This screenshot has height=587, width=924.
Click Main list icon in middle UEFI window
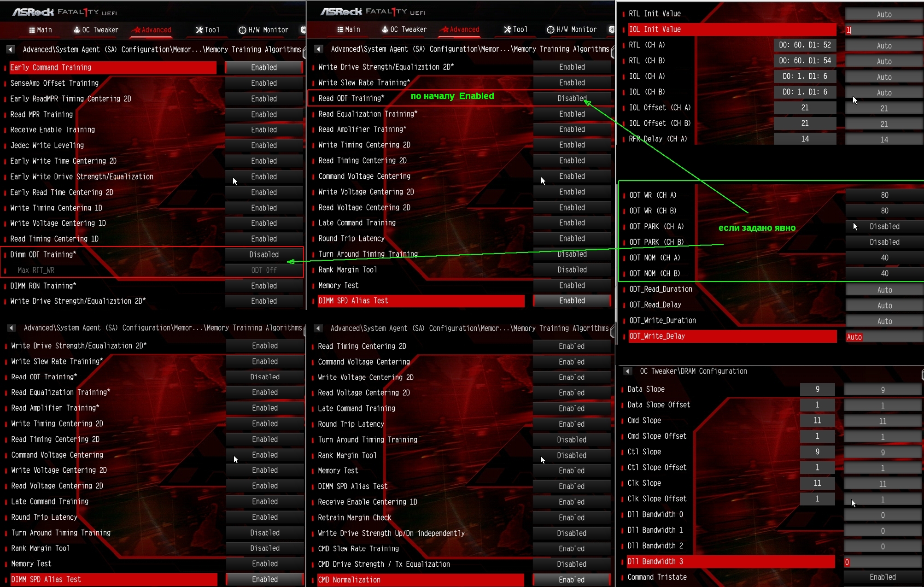click(340, 29)
